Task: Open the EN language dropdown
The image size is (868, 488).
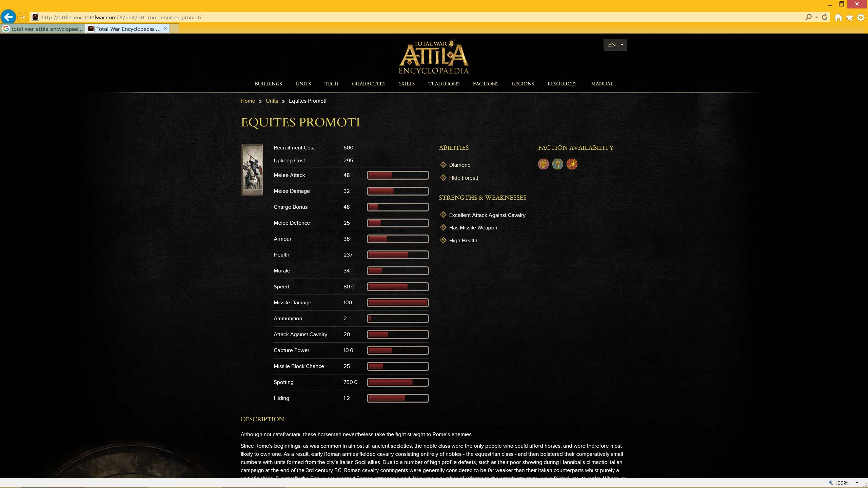Action: (x=615, y=45)
